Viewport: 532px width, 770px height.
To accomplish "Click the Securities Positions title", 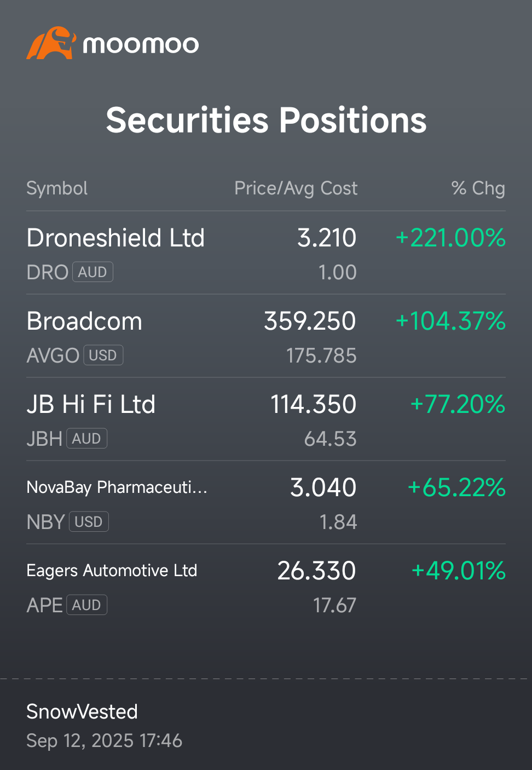I will click(266, 120).
